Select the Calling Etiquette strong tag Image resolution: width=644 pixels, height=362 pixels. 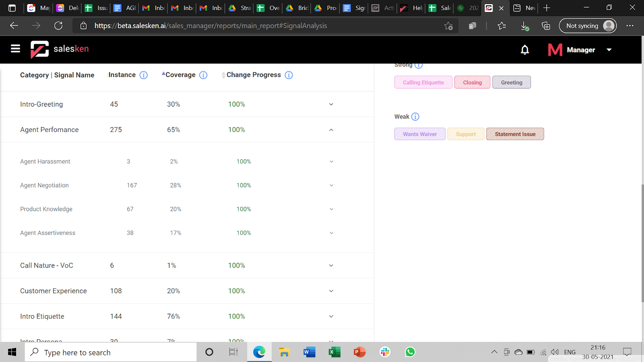423,82
